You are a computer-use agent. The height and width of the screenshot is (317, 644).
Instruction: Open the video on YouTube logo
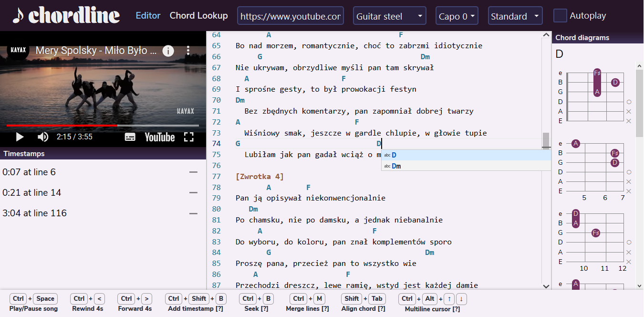pyautogui.click(x=160, y=137)
